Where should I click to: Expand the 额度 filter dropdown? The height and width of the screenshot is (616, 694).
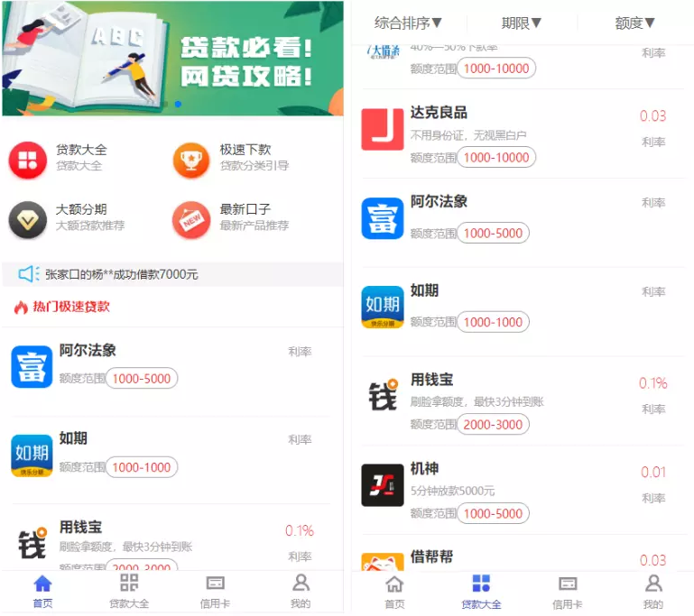pyautogui.click(x=634, y=23)
